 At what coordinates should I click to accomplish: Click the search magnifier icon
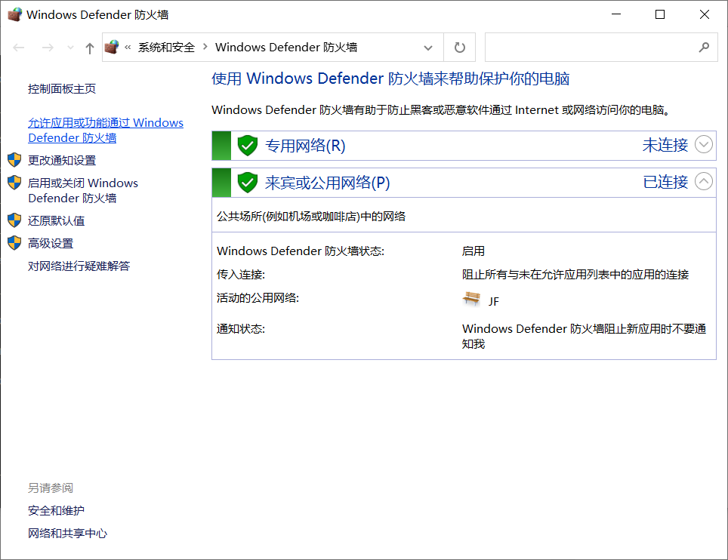click(x=702, y=47)
